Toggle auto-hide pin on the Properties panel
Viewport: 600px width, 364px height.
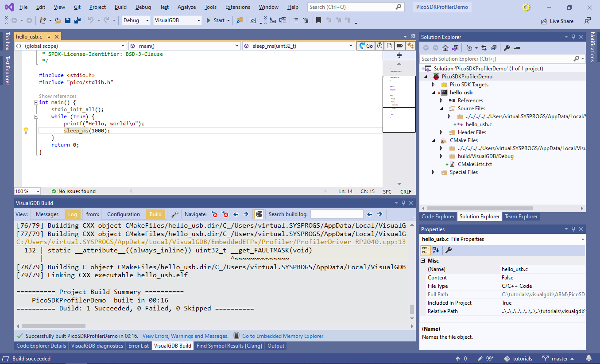pyautogui.click(x=573, y=229)
